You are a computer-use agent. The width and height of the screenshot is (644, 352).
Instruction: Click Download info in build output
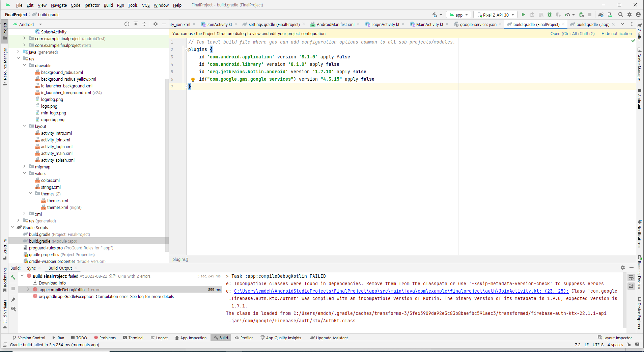pyautogui.click(x=52, y=283)
